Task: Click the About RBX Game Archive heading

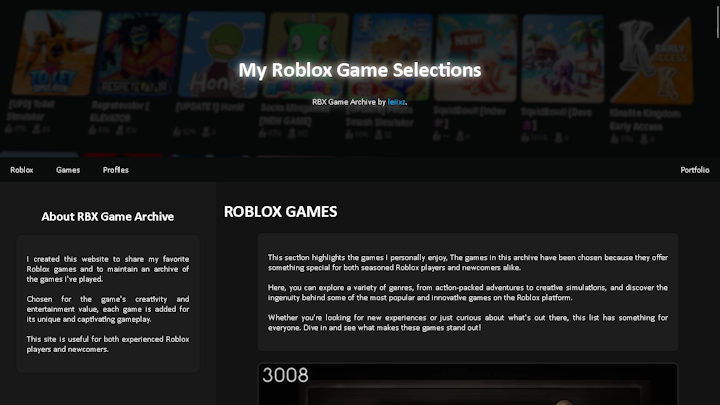Action: tap(108, 217)
